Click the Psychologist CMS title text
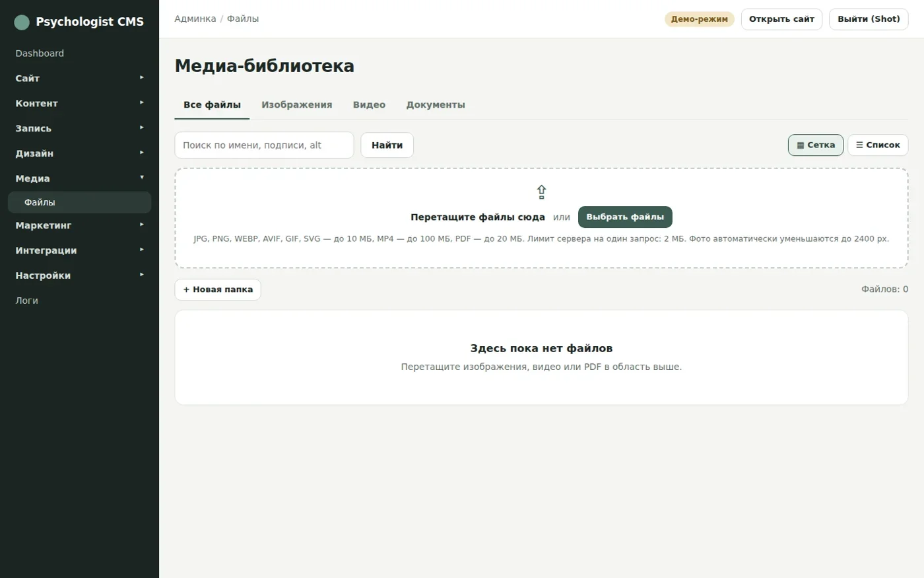 (90, 22)
